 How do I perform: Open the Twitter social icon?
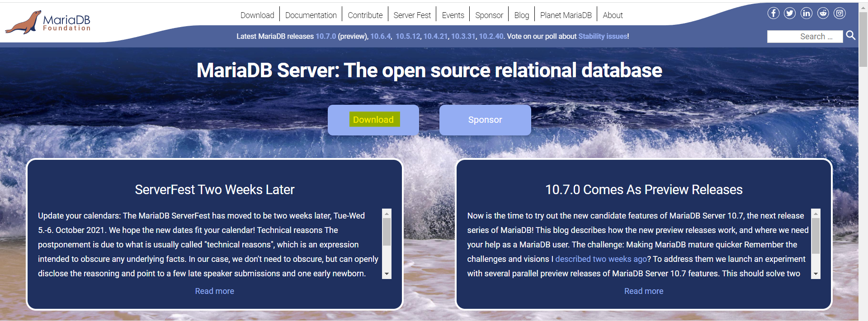click(790, 13)
